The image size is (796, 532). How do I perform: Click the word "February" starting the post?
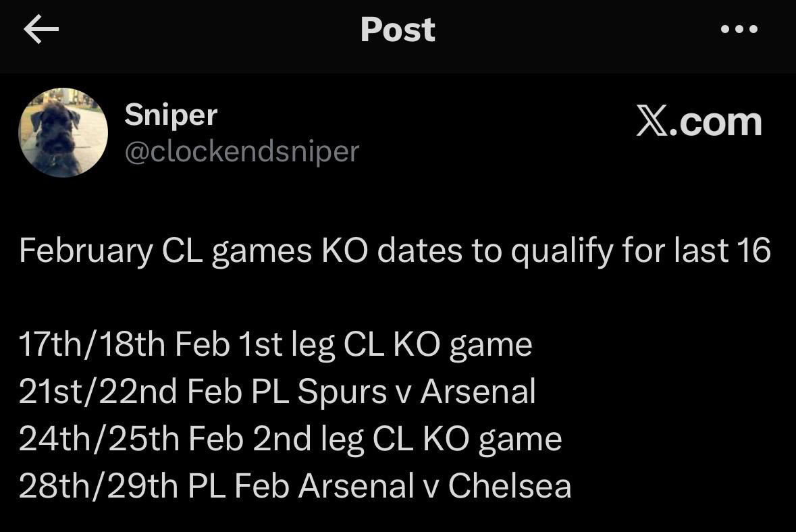(86, 251)
